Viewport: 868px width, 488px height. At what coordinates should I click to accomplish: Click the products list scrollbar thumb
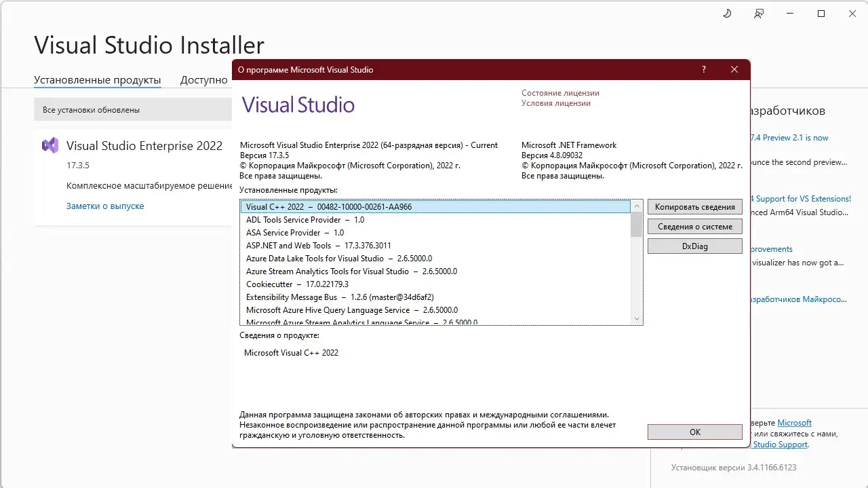[x=636, y=224]
